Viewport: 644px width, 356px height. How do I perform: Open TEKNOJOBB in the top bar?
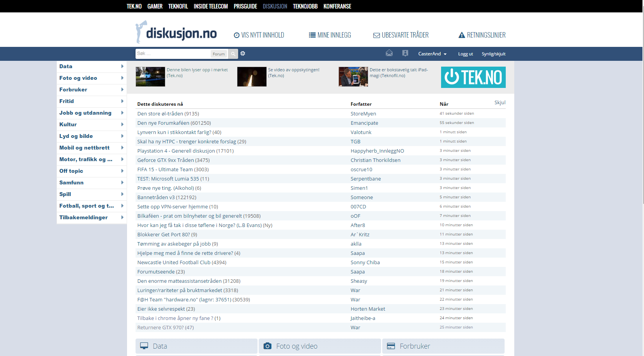[x=305, y=6]
